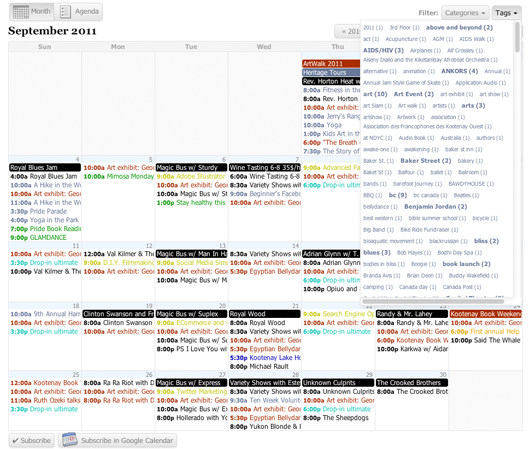
Task: Click the Month view calendar grid icon
Action: pyautogui.click(x=21, y=12)
